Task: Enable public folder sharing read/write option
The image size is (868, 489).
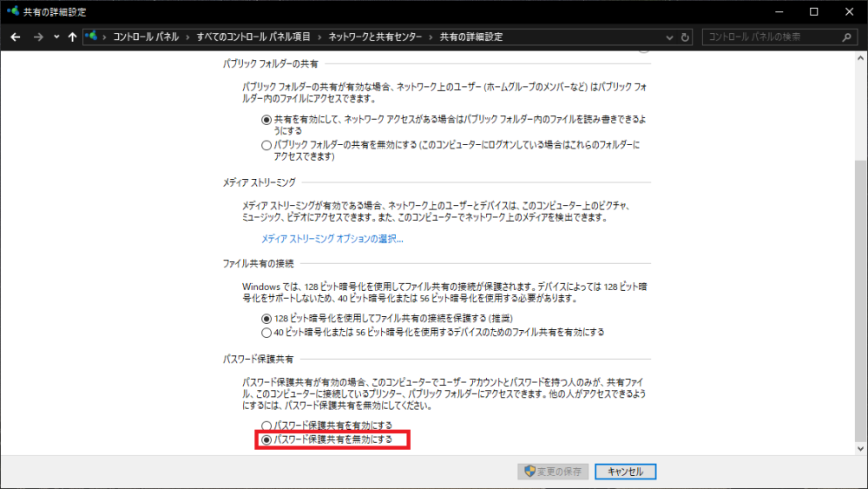Action: click(x=266, y=120)
